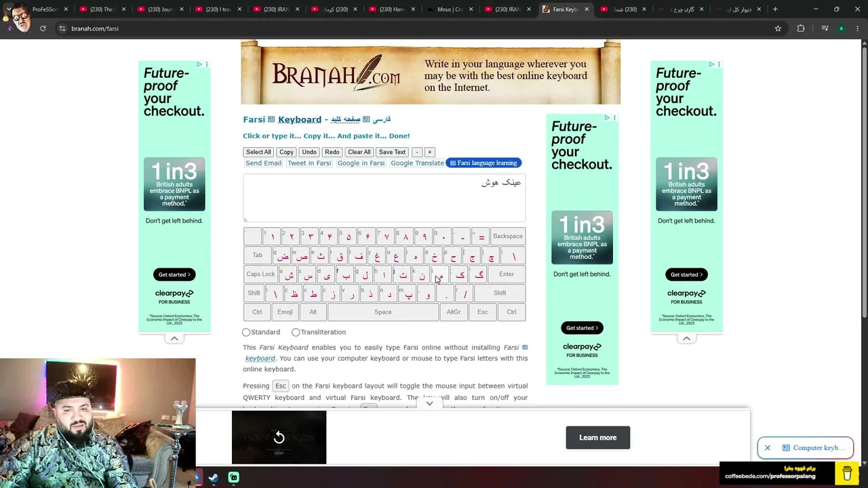The width and height of the screenshot is (868, 488).
Task: Toggle the Caps Lock virtual key
Action: (x=260, y=274)
